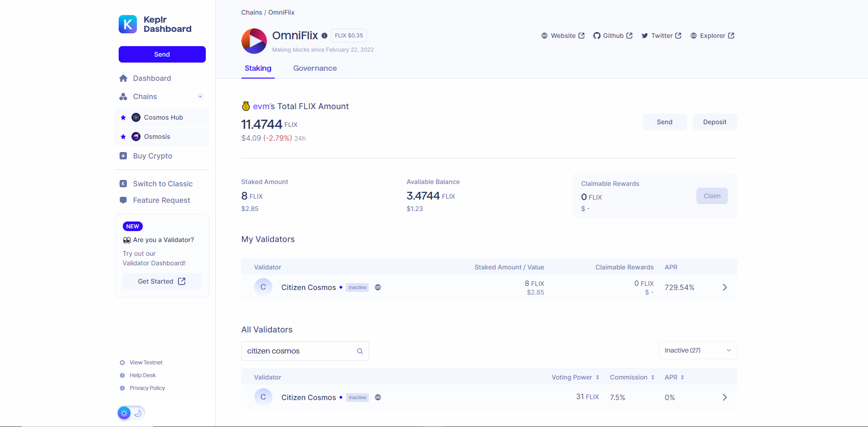Click the Send button beside Deposit
This screenshot has width=868, height=427.
point(664,122)
